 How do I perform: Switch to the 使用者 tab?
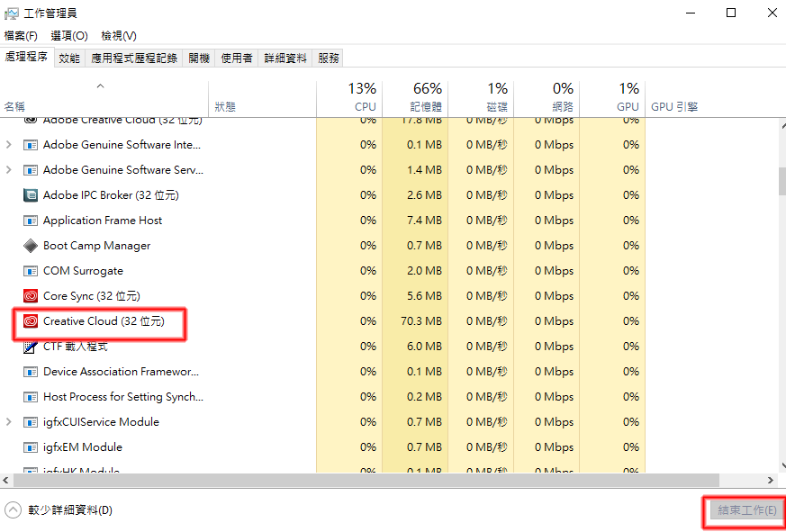237,59
